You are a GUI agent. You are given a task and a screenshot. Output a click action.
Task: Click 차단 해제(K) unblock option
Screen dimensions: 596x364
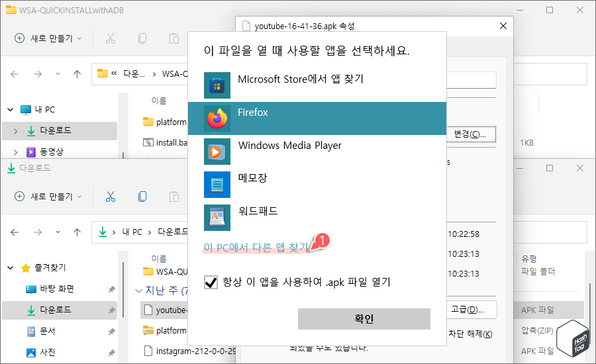pyautogui.click(x=470, y=334)
